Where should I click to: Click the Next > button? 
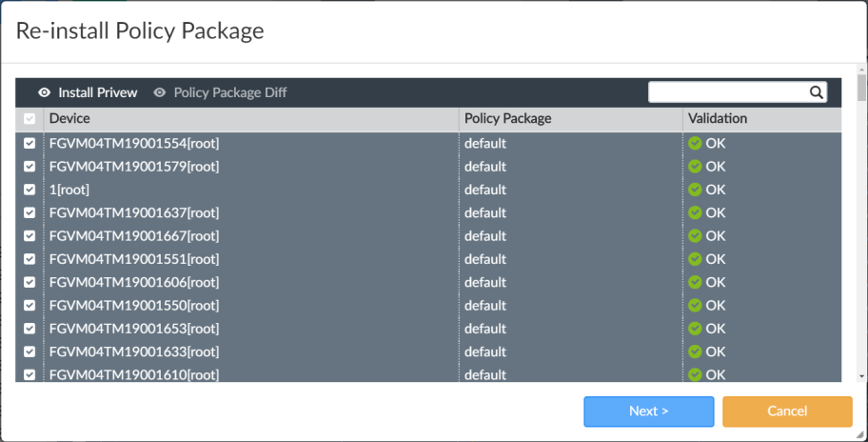click(x=649, y=412)
